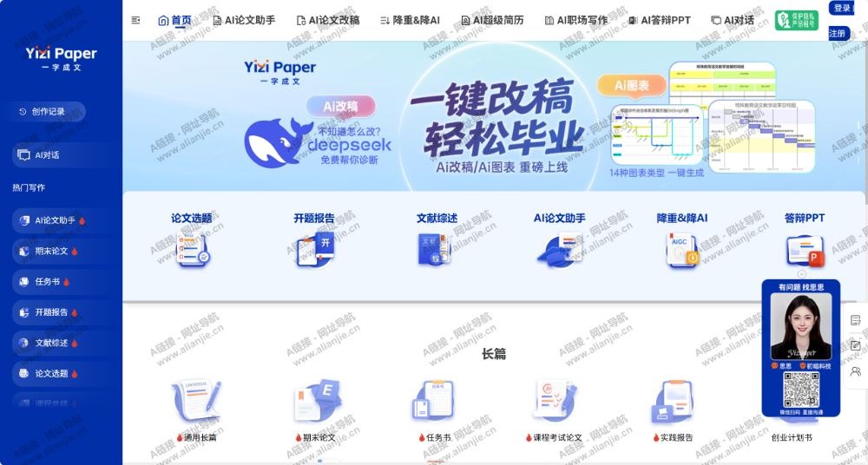Screen dimensions: 868x465
Task: Open AI对话 in the top navigation
Action: (733, 21)
